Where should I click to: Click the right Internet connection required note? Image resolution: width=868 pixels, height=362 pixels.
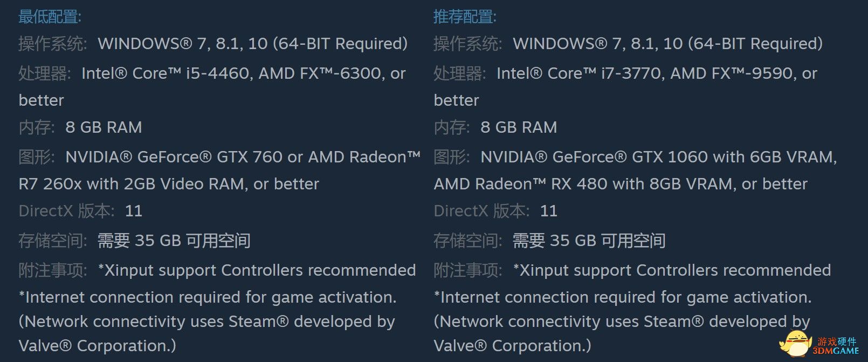click(x=623, y=297)
